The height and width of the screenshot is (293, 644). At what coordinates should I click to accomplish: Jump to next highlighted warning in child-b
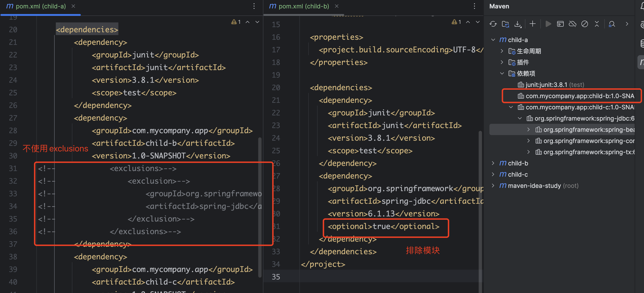tap(478, 22)
